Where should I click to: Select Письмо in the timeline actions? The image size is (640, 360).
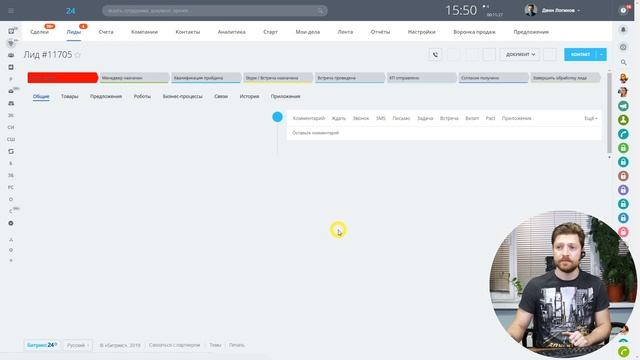click(x=401, y=118)
